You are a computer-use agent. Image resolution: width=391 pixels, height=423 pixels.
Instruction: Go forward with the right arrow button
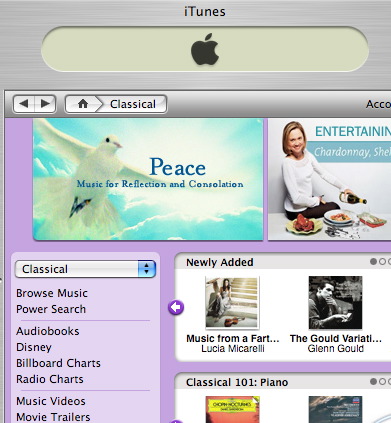pos(45,104)
